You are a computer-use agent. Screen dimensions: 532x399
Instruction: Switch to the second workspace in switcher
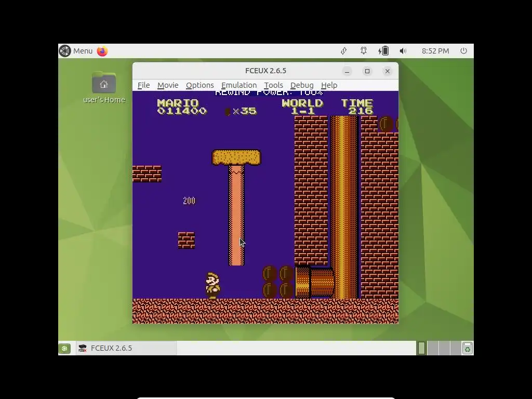433,348
